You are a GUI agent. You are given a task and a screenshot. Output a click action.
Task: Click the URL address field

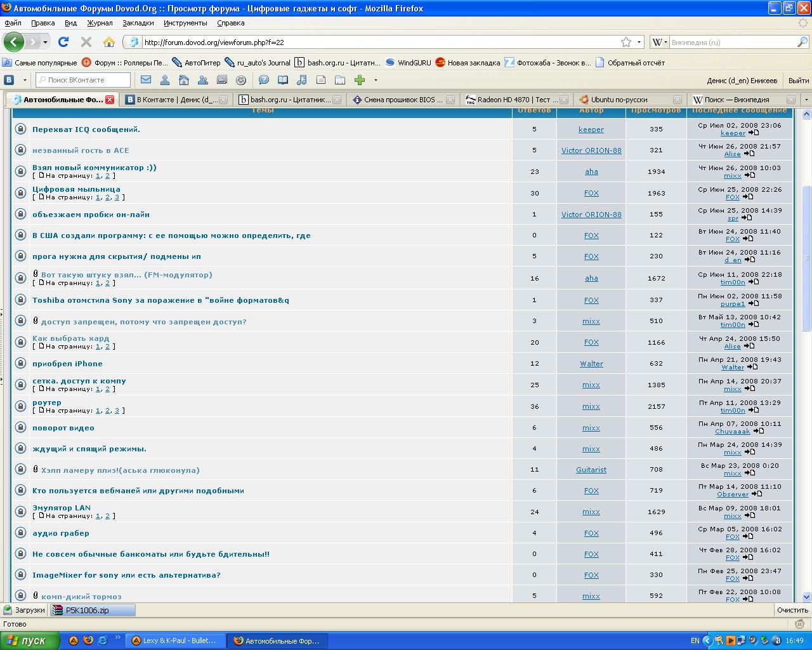(381, 43)
